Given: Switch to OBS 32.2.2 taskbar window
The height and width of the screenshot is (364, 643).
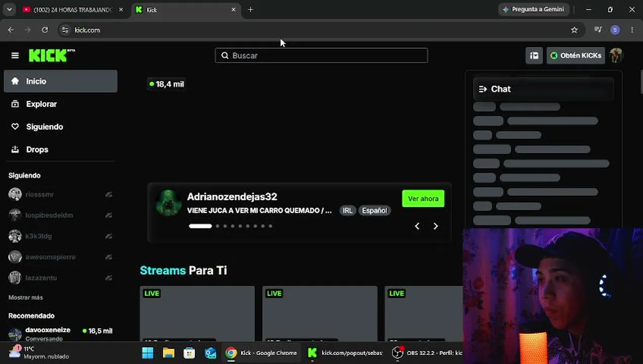Looking at the screenshot, I should click(428, 353).
